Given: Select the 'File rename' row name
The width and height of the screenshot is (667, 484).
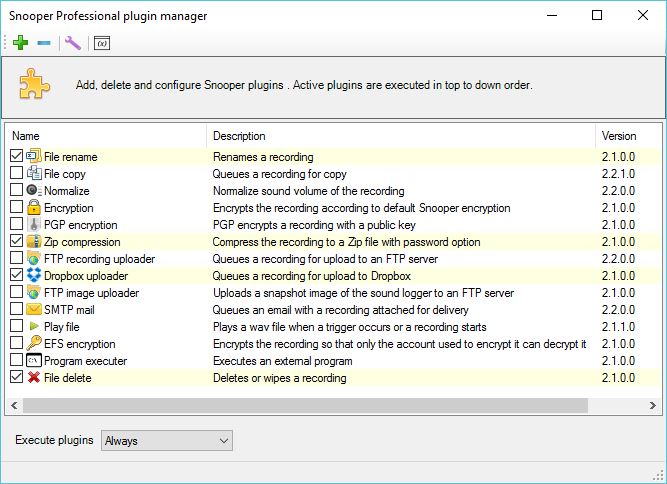Looking at the screenshot, I should pyautogui.click(x=71, y=157).
